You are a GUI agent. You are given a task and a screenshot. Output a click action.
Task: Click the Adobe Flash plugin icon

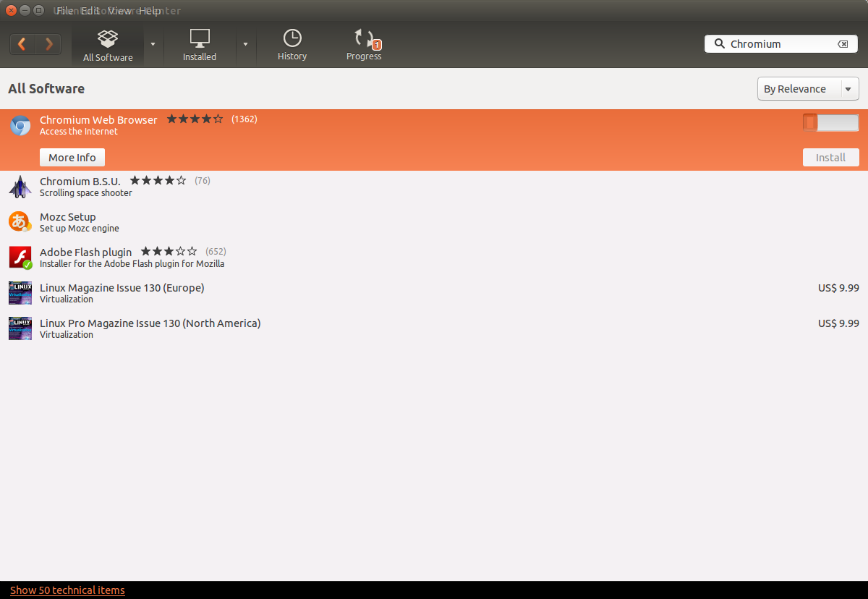[20, 258]
